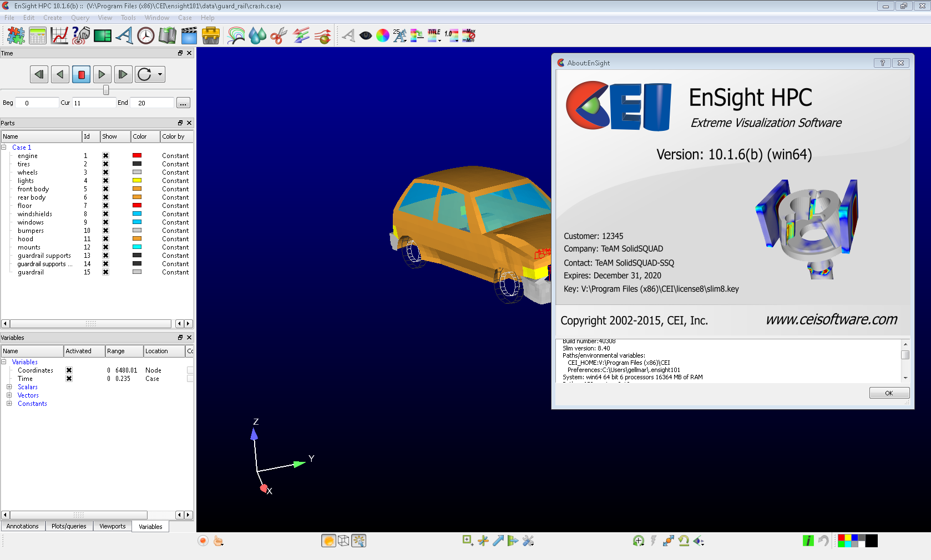Open the Annotations letter A icon
The width and height of the screenshot is (931, 560).
124,35
